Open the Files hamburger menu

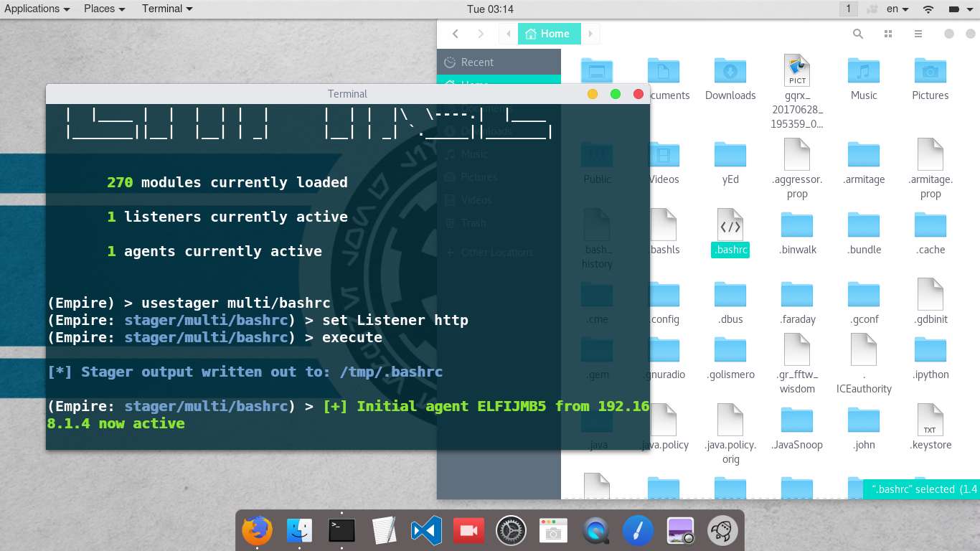pos(918,34)
